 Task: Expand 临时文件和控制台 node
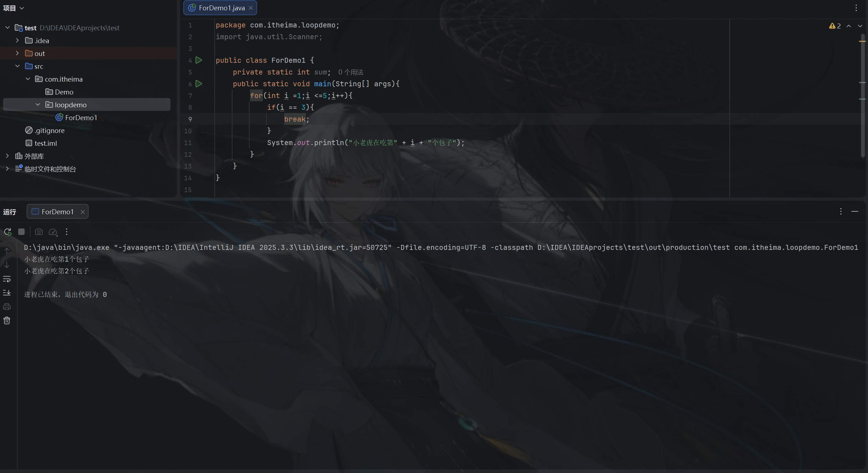tap(7, 169)
